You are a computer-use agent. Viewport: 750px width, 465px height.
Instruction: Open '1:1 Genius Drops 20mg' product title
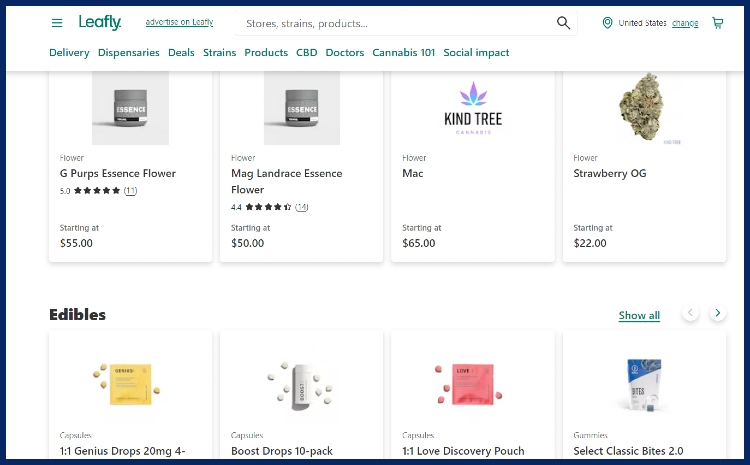tap(122, 451)
